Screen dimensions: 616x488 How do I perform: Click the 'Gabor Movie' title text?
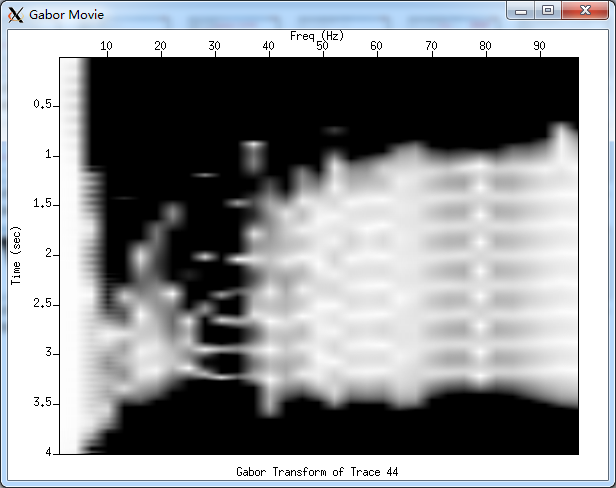66,15
